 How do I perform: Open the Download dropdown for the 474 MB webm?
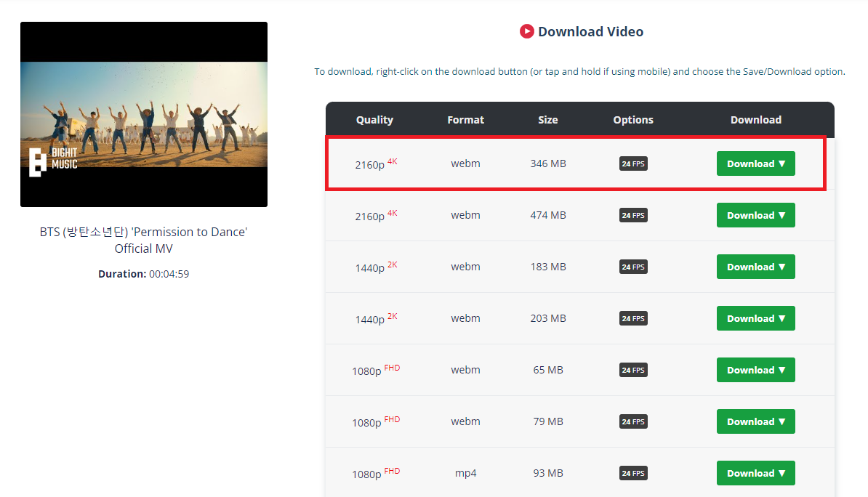tap(755, 216)
